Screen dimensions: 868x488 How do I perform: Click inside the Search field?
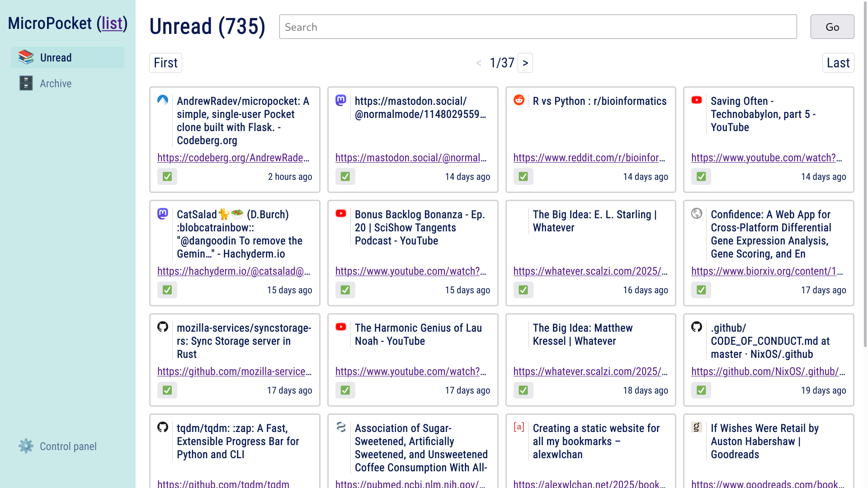538,27
